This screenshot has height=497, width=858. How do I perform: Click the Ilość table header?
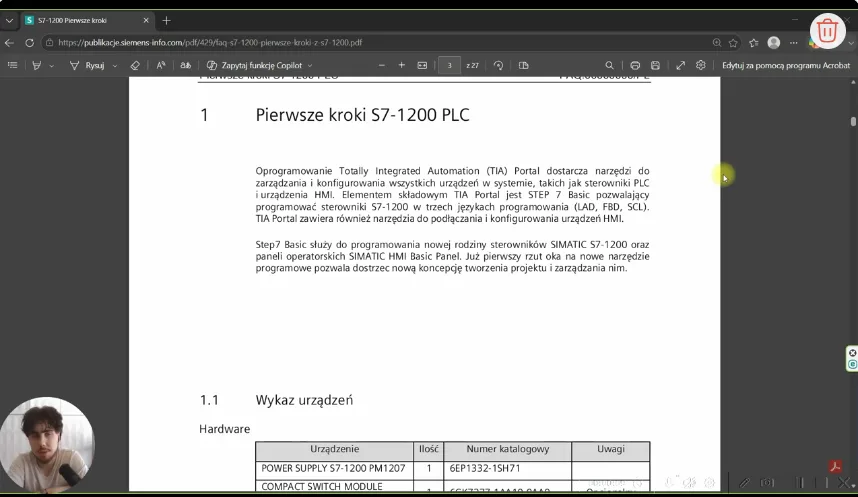point(428,449)
